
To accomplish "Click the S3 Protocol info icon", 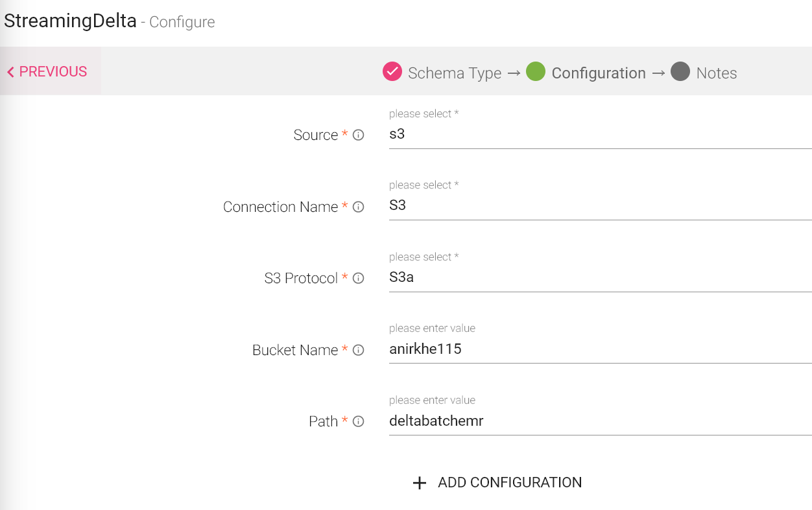I will tap(358, 279).
